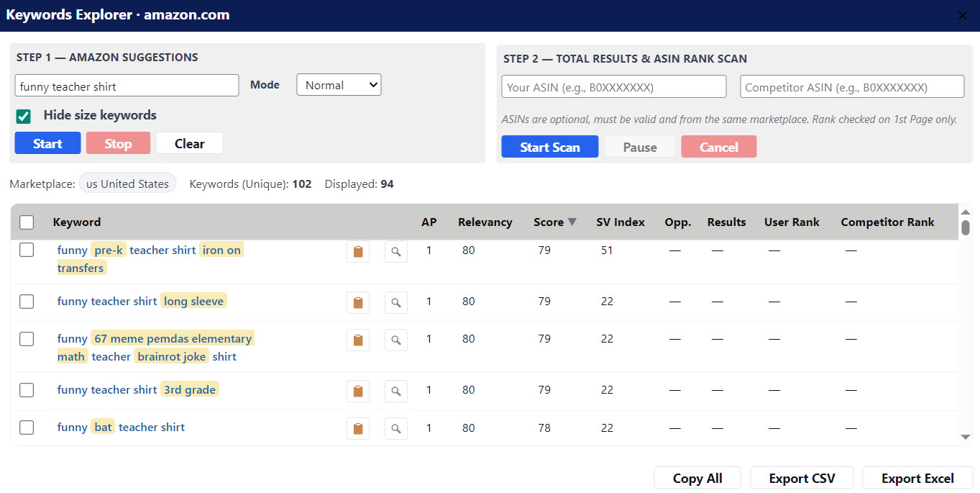
Task: Copy the pemdas elementary math teacher keyword
Action: (x=357, y=339)
